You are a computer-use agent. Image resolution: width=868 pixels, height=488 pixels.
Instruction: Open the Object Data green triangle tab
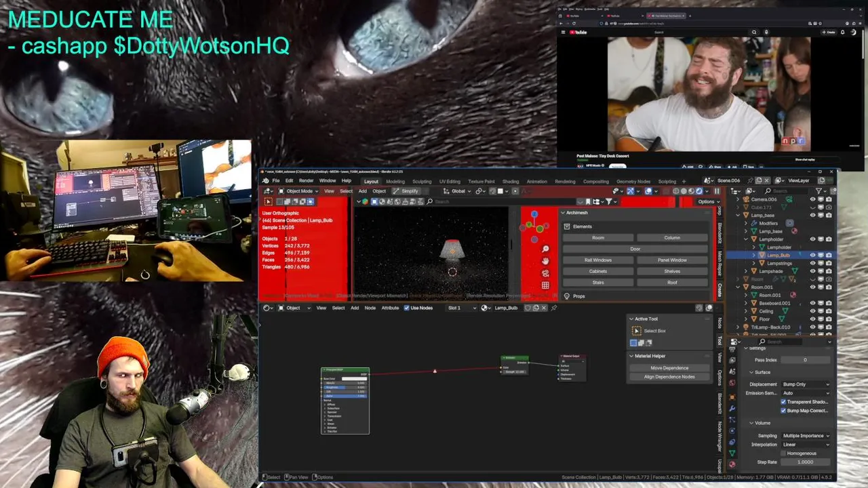732,453
